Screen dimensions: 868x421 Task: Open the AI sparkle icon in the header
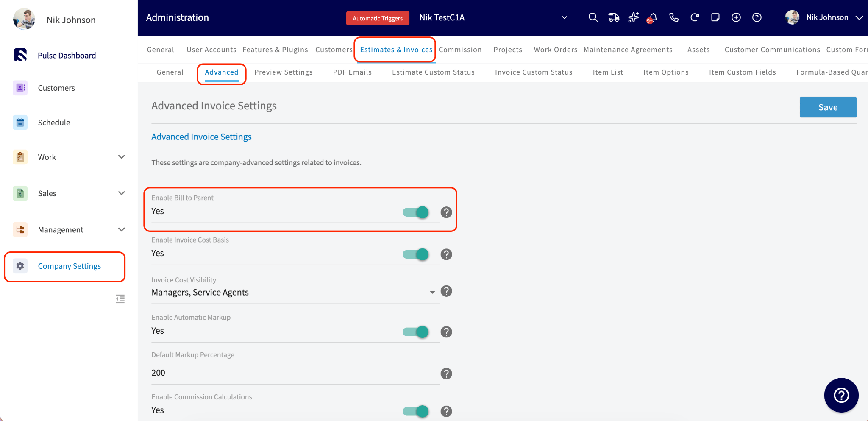point(634,17)
